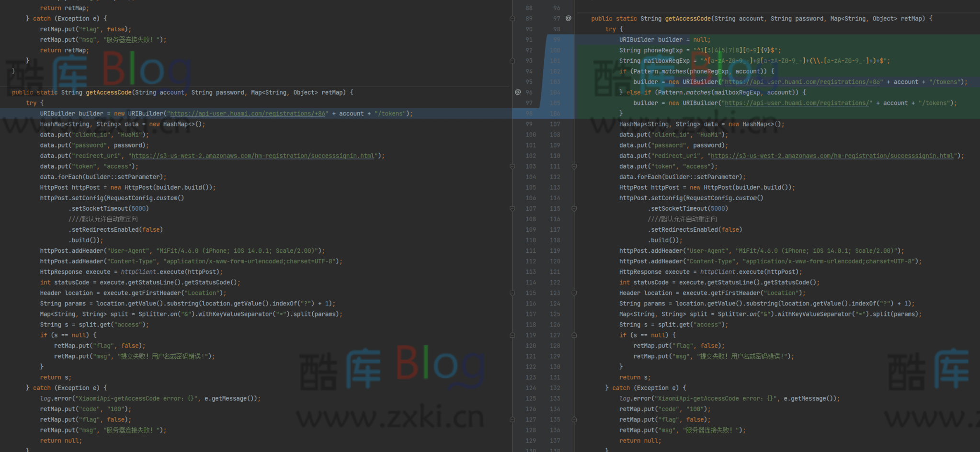Toggle fold marker at right line 135
Image resolution: width=980 pixels, height=452 pixels.
[574, 419]
